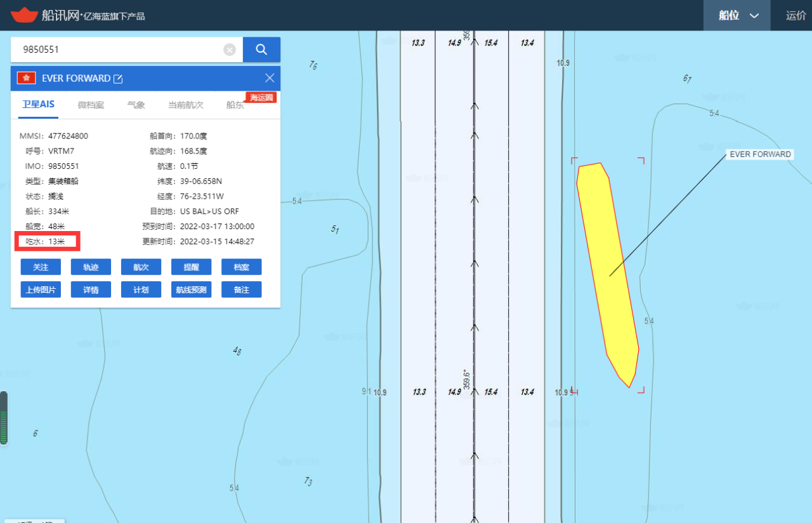Click the zoom slider on left edge
Image resolution: width=812 pixels, height=523 pixels.
click(x=4, y=418)
